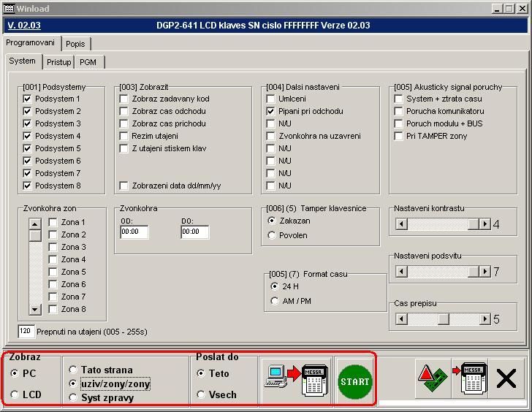
Task: Click the small arrow-to-keypad icon
Action: click(x=469, y=379)
